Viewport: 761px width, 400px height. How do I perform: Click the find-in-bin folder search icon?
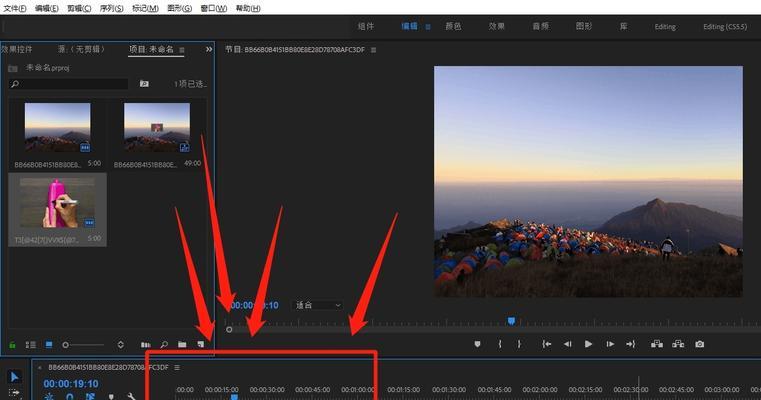tap(144, 83)
